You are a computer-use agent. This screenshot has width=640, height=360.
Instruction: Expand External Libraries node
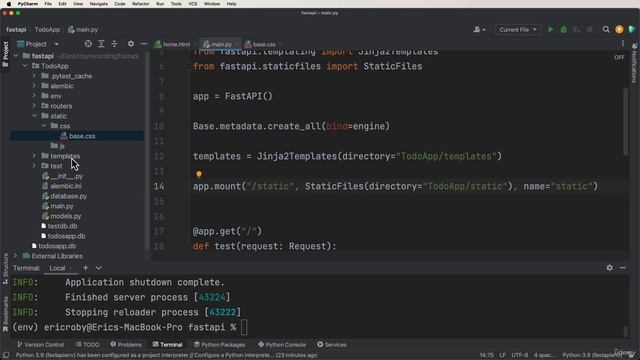pos(16,256)
